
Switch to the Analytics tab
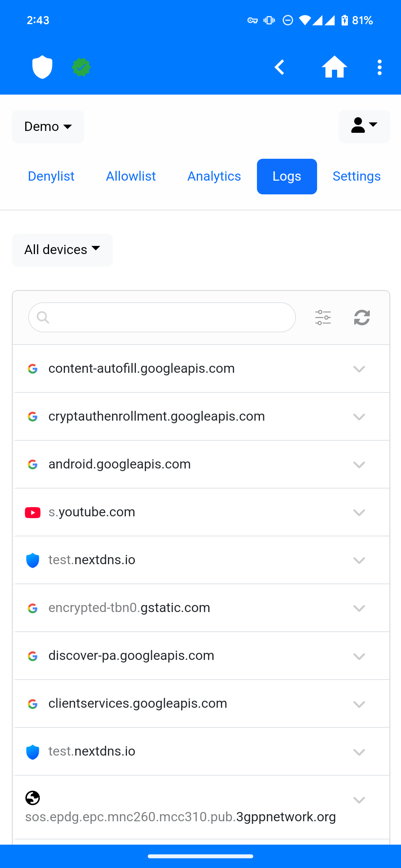[x=214, y=177]
